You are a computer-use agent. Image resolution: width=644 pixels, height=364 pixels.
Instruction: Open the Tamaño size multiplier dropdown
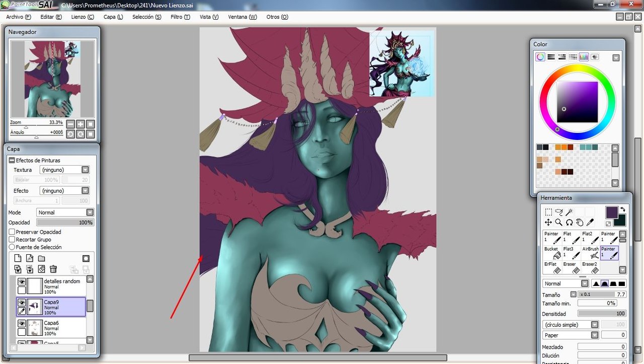[x=573, y=295]
